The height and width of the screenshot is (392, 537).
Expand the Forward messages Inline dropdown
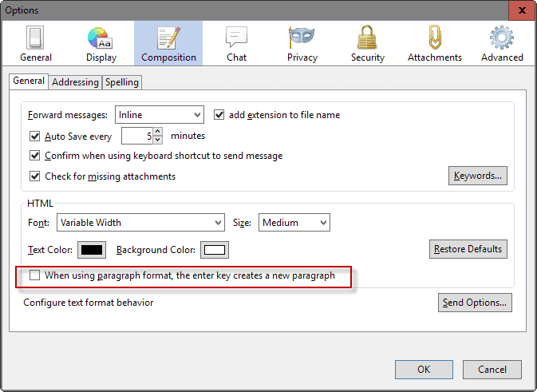pyautogui.click(x=160, y=115)
